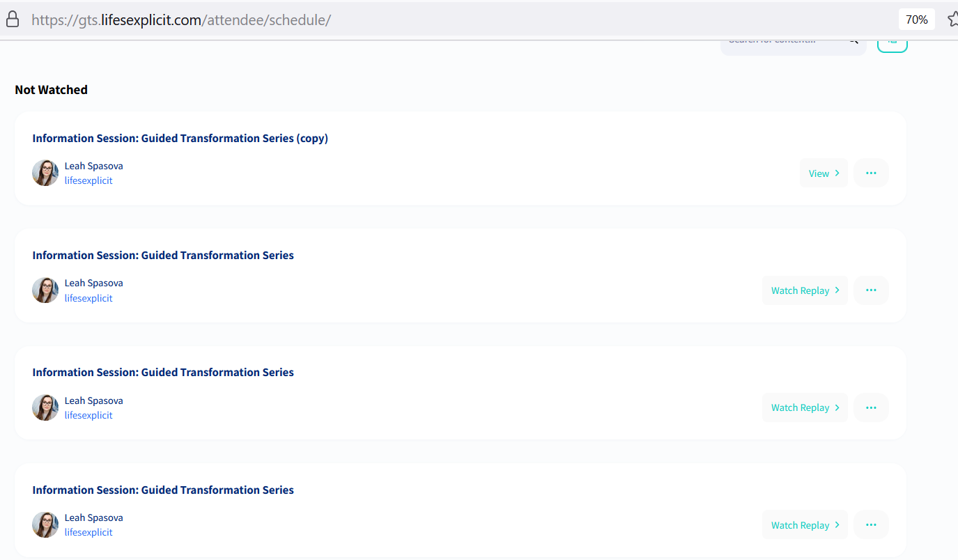Click the View button for the (copy) session

pyautogui.click(x=824, y=173)
